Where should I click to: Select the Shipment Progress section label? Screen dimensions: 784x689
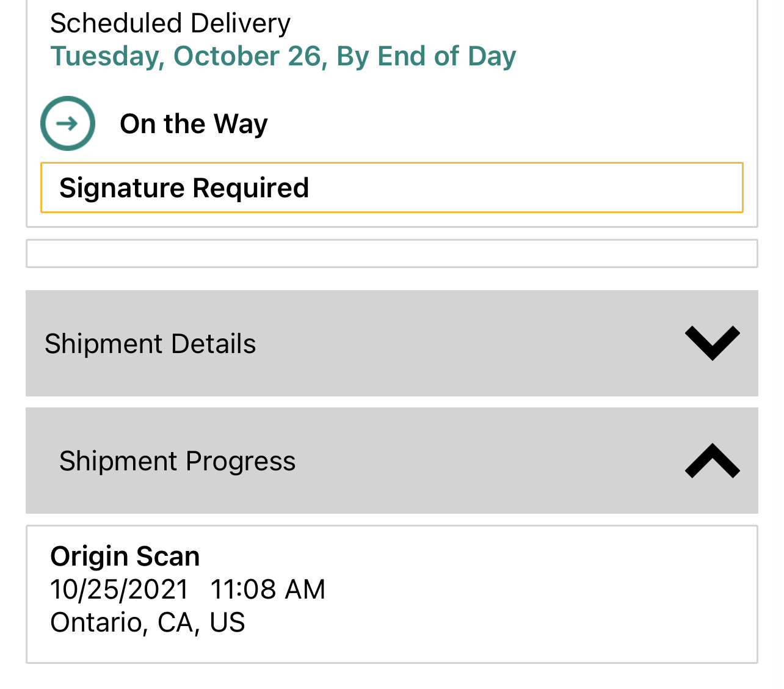tap(177, 461)
